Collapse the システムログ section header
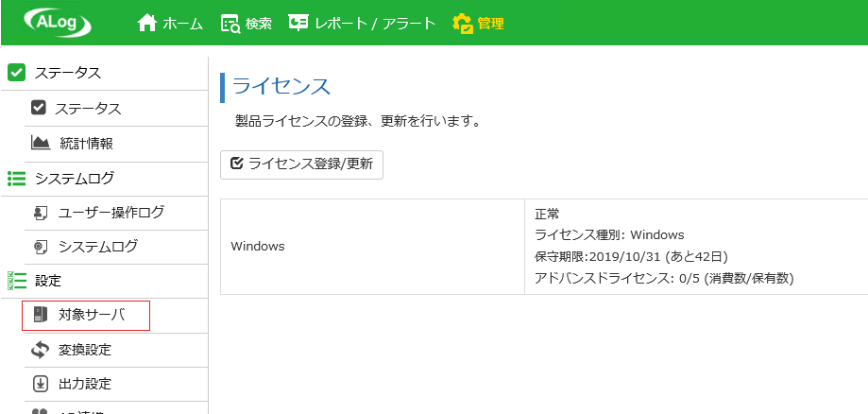 click(104, 179)
